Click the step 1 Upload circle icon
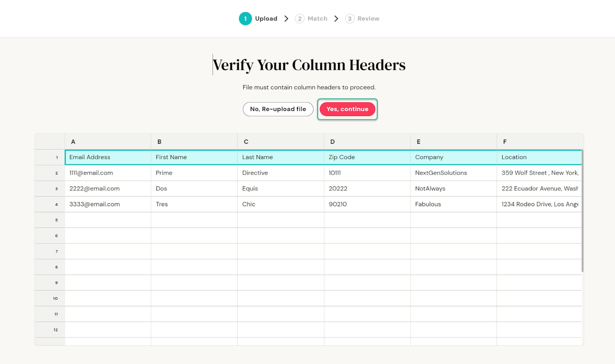Viewport: 615px width, 364px height. click(x=245, y=19)
